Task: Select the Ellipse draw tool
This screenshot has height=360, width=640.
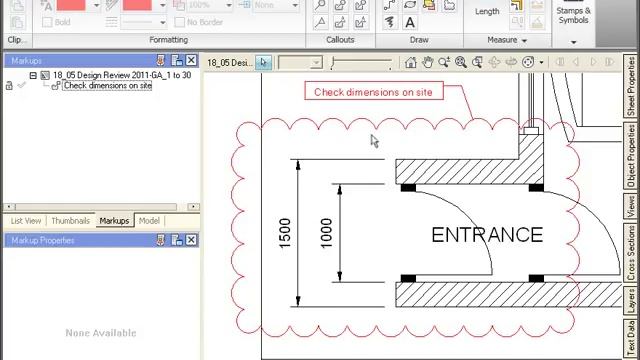Action: pyautogui.click(x=410, y=5)
